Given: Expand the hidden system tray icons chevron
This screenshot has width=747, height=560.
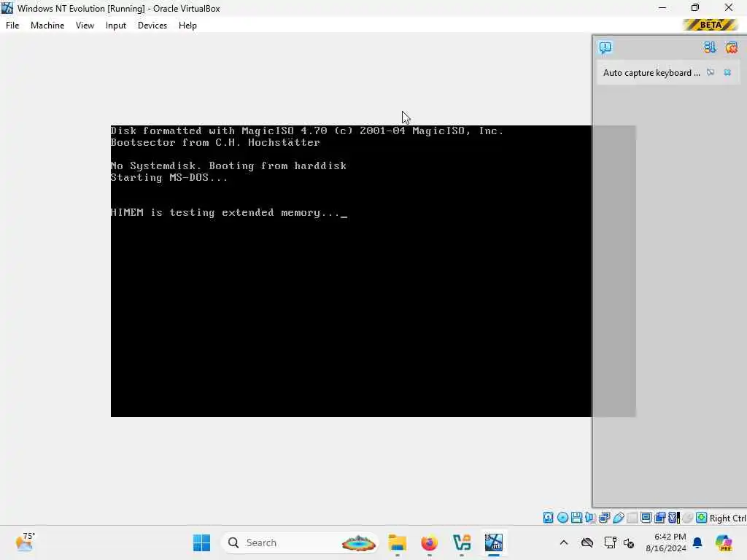Looking at the screenshot, I should coord(564,542).
